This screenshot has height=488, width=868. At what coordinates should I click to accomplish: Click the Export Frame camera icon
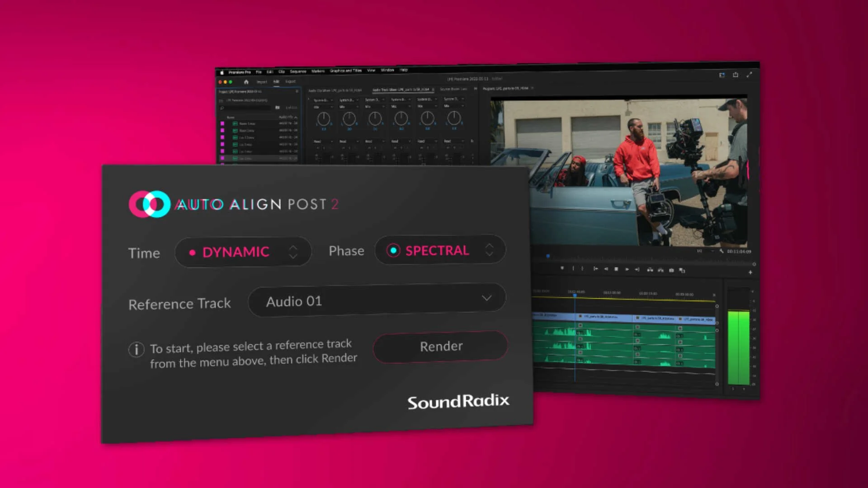(671, 270)
